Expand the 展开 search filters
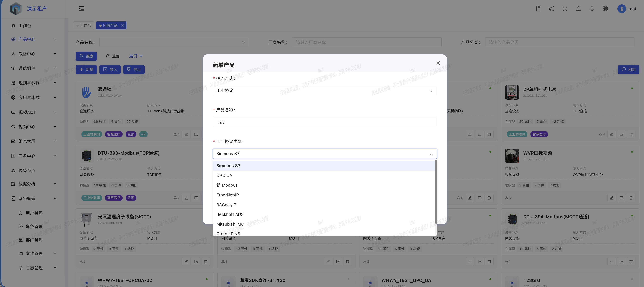Image resolution: width=644 pixels, height=287 pixels. pos(136,56)
